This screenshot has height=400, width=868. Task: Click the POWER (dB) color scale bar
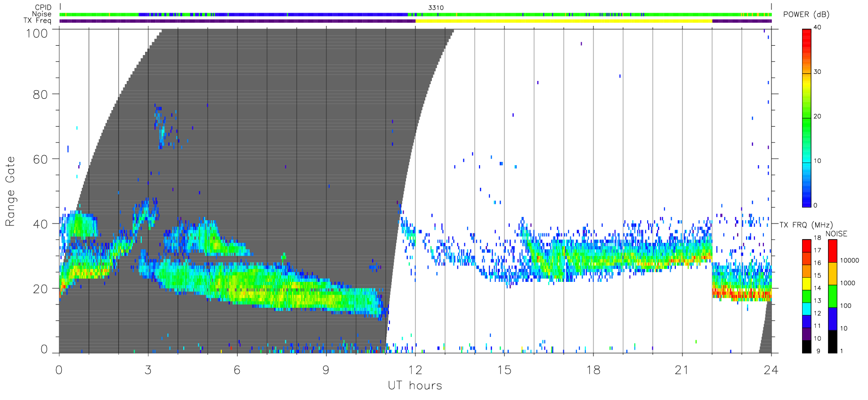click(807, 118)
